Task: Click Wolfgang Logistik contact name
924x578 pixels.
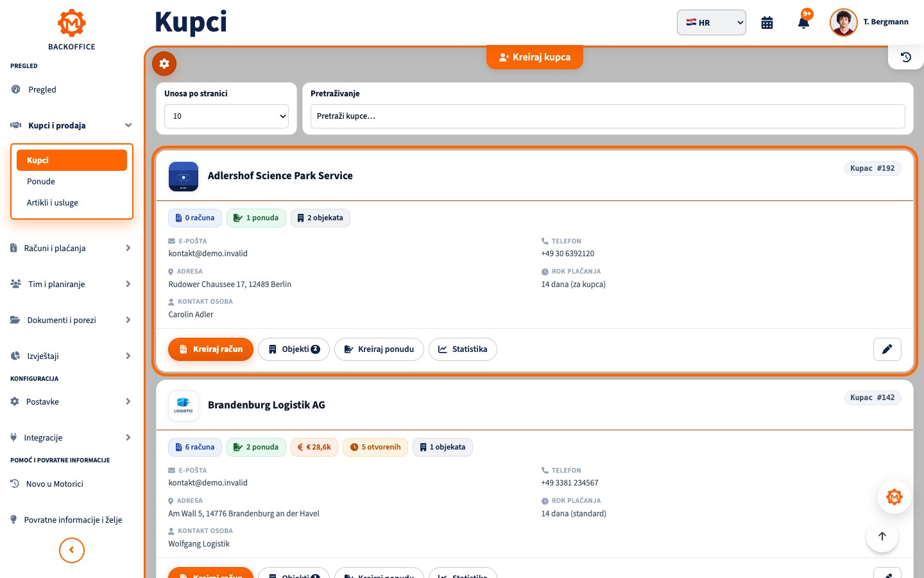Action: pyautogui.click(x=199, y=544)
